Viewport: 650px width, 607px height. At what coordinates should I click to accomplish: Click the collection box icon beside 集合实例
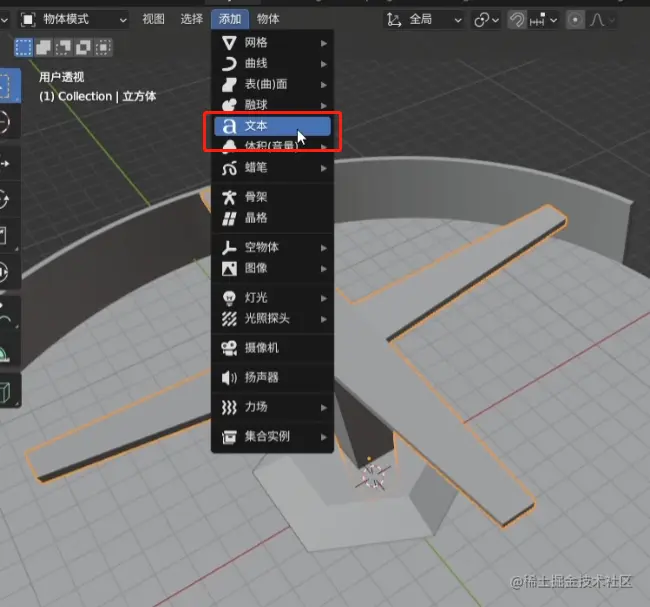click(229, 437)
